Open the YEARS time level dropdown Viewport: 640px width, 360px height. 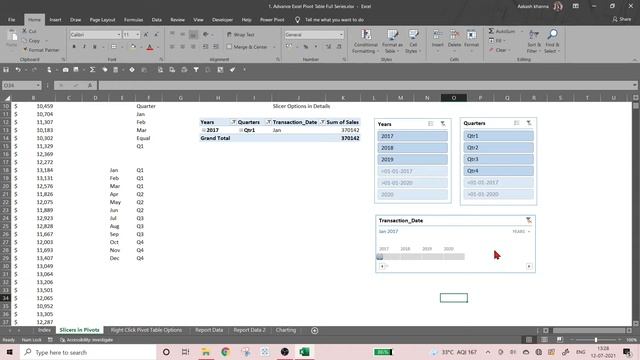pyautogui.click(x=521, y=231)
